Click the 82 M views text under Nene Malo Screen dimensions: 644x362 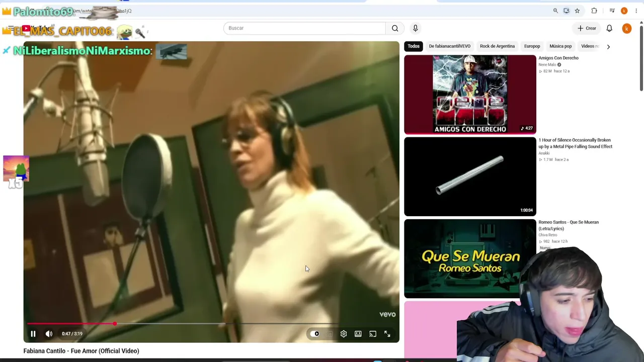tap(545, 71)
